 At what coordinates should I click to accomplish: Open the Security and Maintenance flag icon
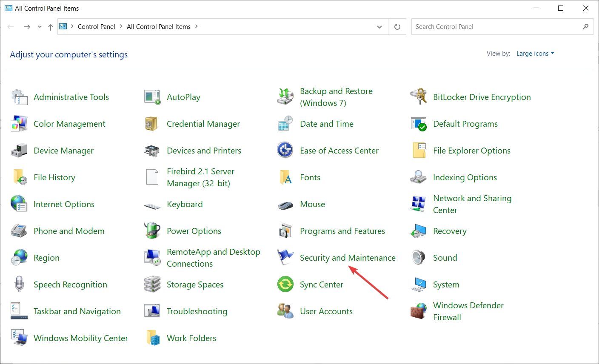pos(285,258)
